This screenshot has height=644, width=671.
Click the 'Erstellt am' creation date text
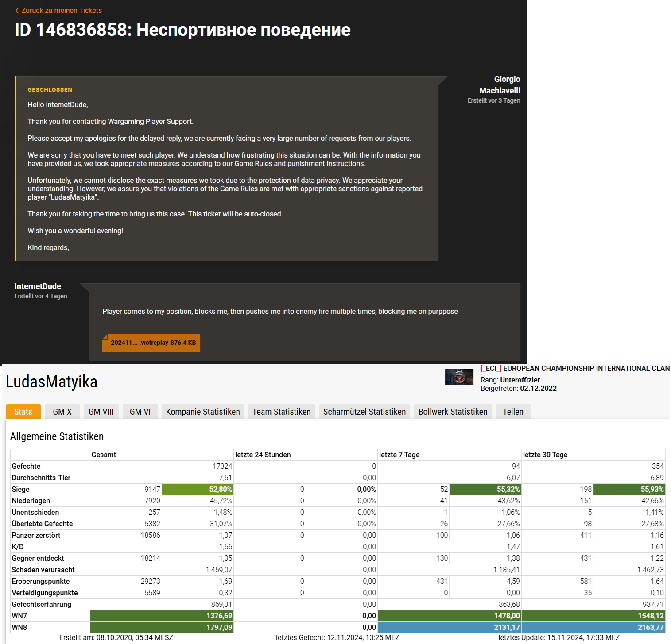pos(116,637)
